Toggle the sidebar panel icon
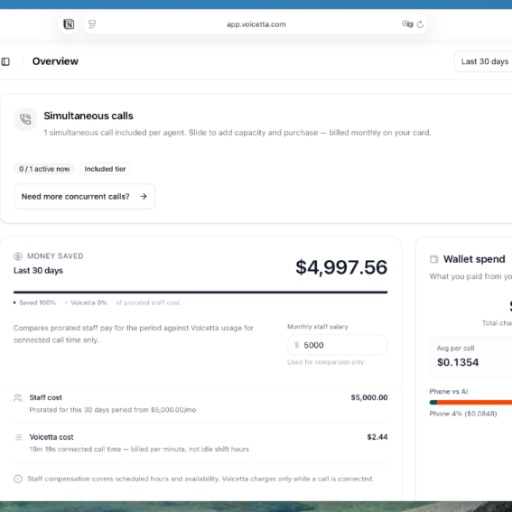 (5, 61)
